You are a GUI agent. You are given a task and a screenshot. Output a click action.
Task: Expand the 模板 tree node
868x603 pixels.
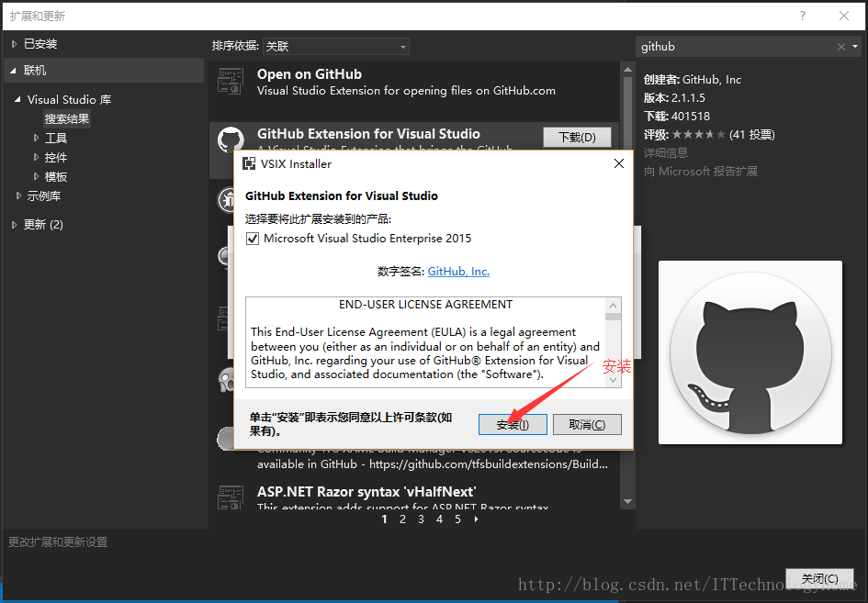(x=36, y=176)
